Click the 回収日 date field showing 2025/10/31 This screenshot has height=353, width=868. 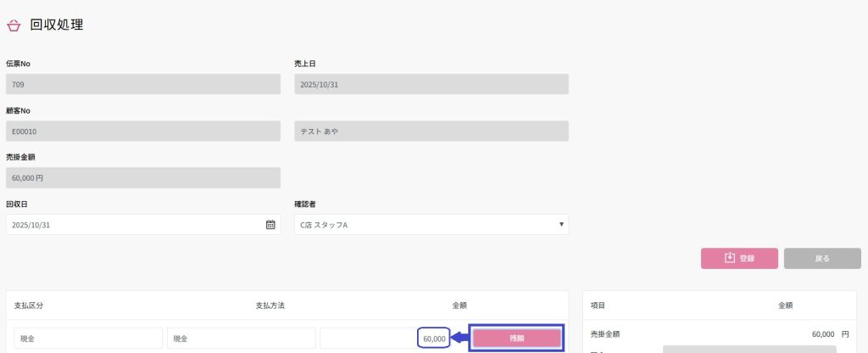136,225
